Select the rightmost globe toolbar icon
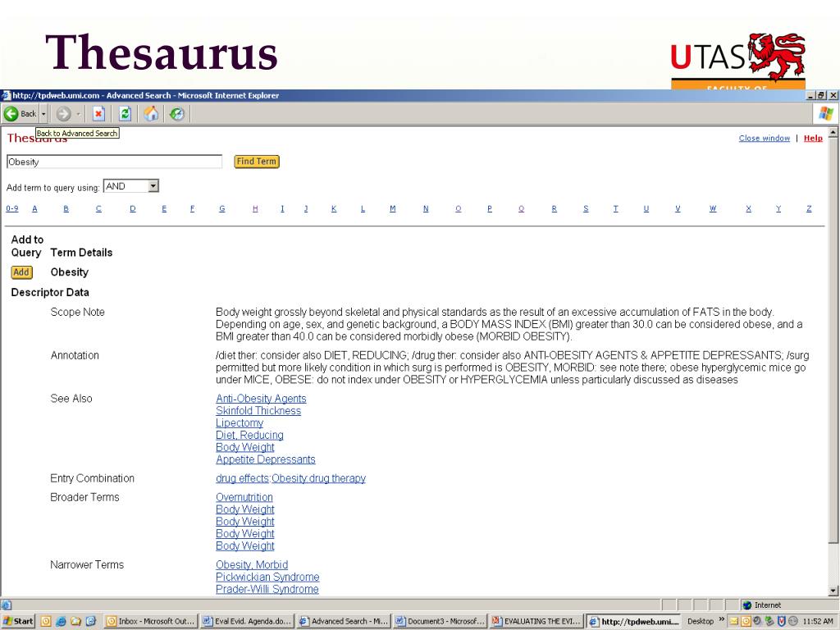Viewport: 840px width, 630px height. (x=176, y=114)
